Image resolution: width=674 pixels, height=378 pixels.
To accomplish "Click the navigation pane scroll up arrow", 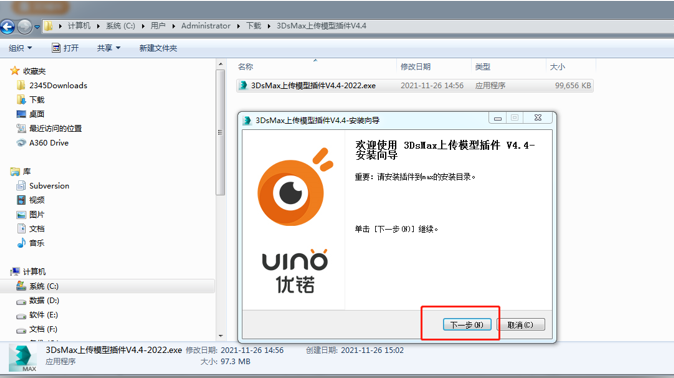I will pos(221,64).
